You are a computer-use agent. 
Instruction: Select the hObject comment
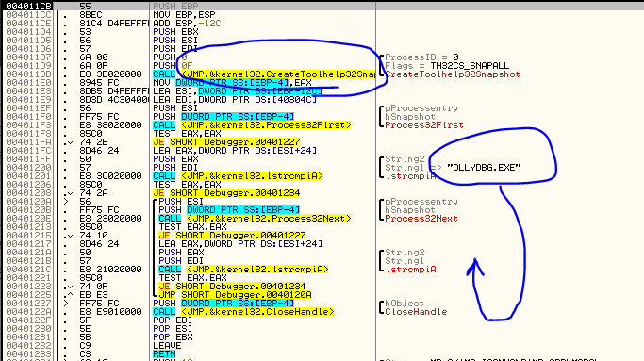click(x=405, y=304)
